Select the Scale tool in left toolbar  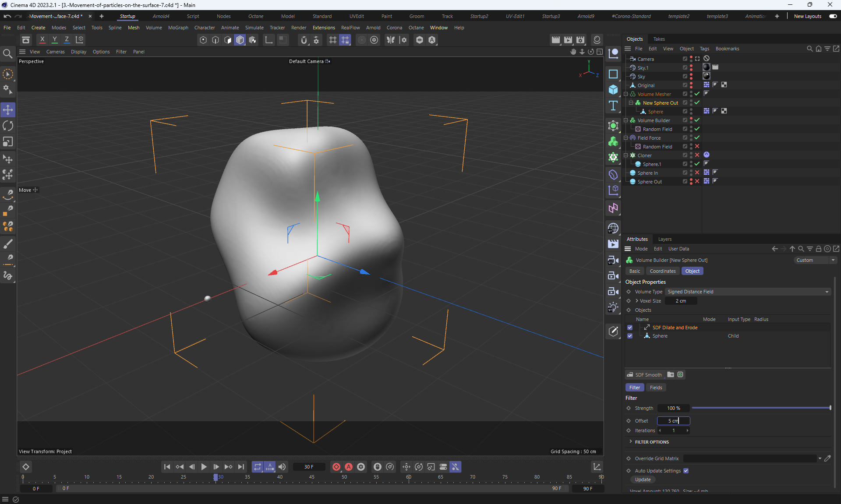point(8,142)
